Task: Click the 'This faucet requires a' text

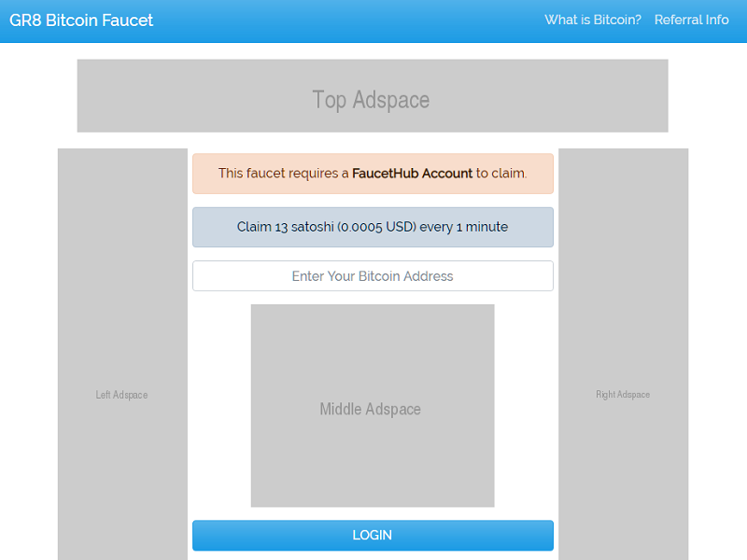Action: pyautogui.click(x=283, y=173)
